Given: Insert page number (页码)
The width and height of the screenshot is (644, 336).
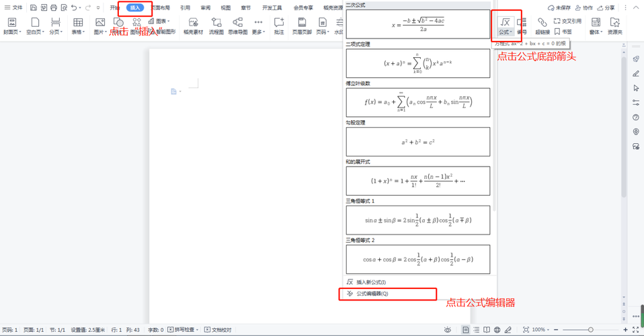Looking at the screenshot, I should pyautogui.click(x=323, y=26).
